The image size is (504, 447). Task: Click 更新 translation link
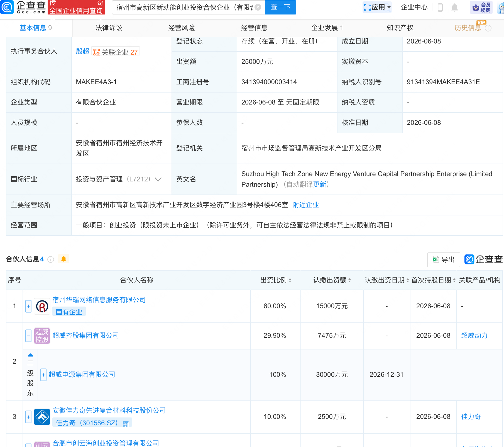coord(319,184)
